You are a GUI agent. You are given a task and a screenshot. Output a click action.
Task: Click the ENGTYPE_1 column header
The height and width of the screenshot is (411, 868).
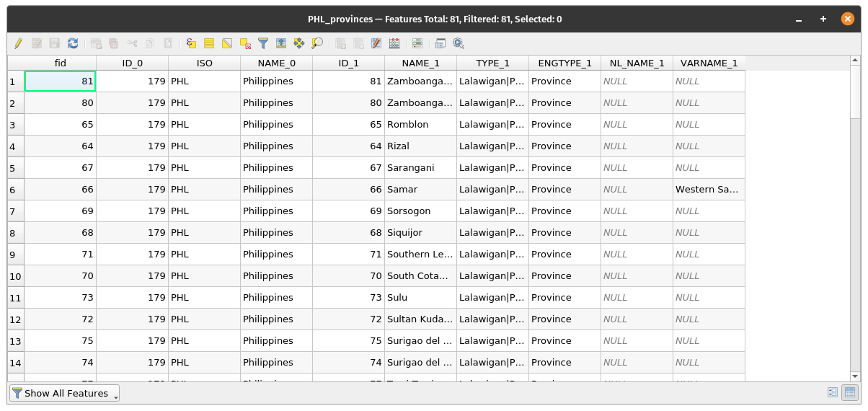565,63
